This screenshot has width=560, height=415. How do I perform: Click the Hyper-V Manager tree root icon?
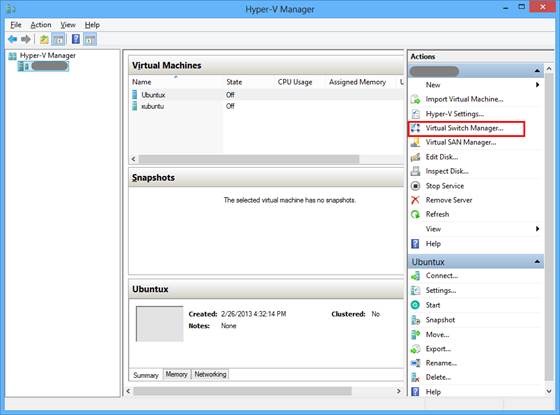pyautogui.click(x=12, y=56)
